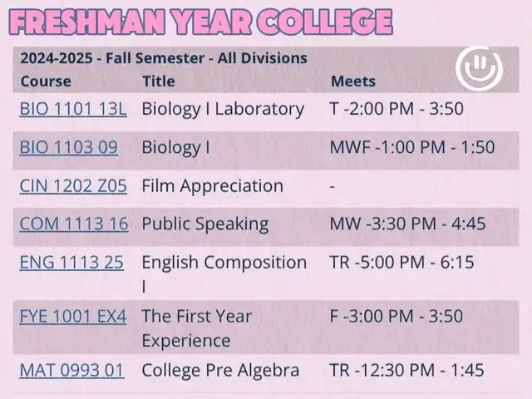The width and height of the screenshot is (532, 399).
Task: Open the MAT 0993 01 course link
Action: (72, 371)
